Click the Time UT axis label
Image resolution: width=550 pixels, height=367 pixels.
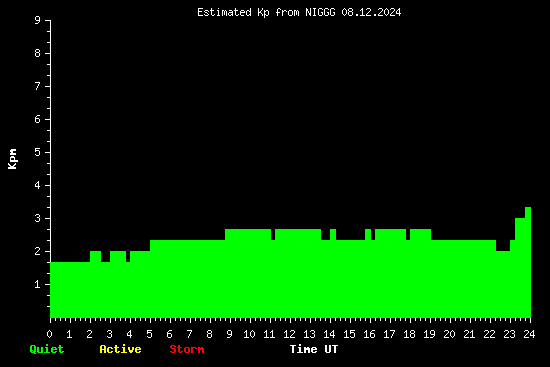point(314,349)
